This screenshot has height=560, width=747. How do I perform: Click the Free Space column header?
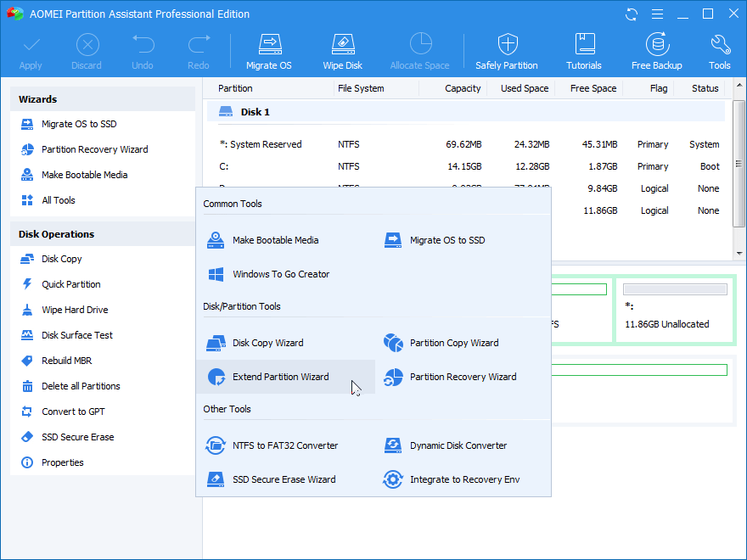[593, 88]
